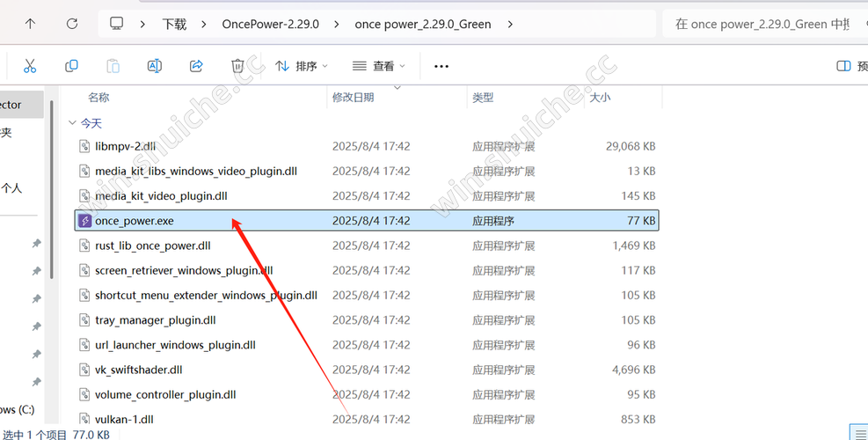
Task: Collapse the 今天 group chevron
Action: pyautogui.click(x=72, y=122)
